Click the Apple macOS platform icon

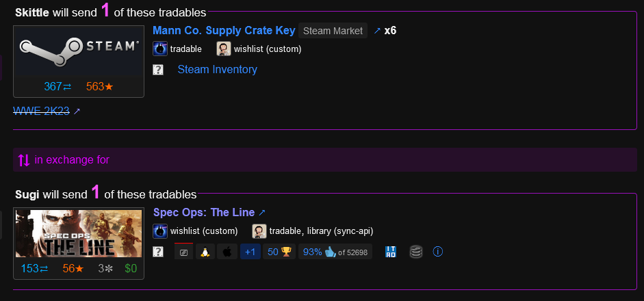[x=227, y=252]
